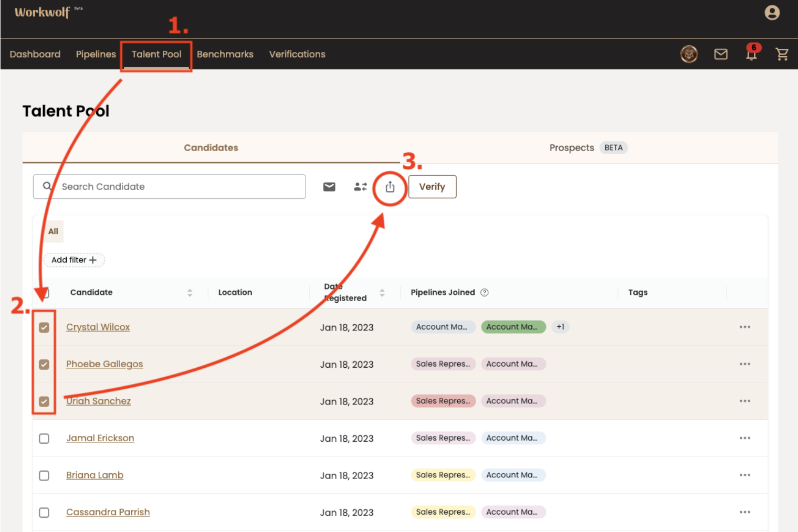Open the three-dot menu for Phoebe Gallegos
Screen dimensions: 798x532
(744, 364)
